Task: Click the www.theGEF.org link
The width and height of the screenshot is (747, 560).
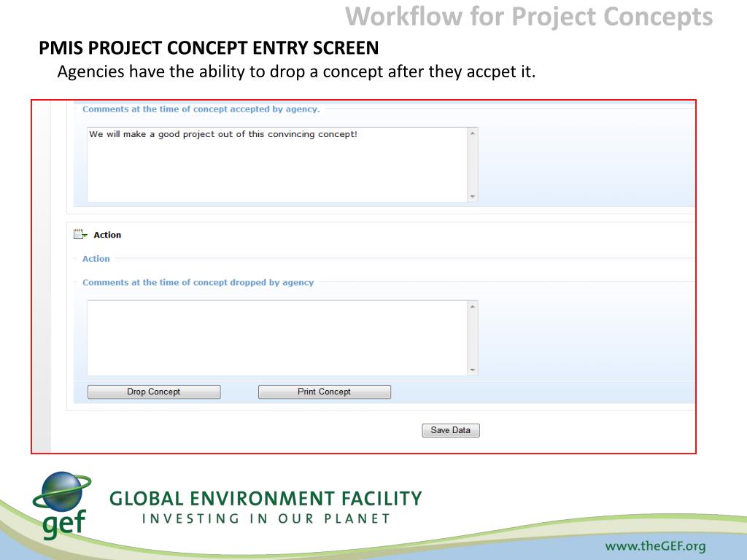Action: 655,545
